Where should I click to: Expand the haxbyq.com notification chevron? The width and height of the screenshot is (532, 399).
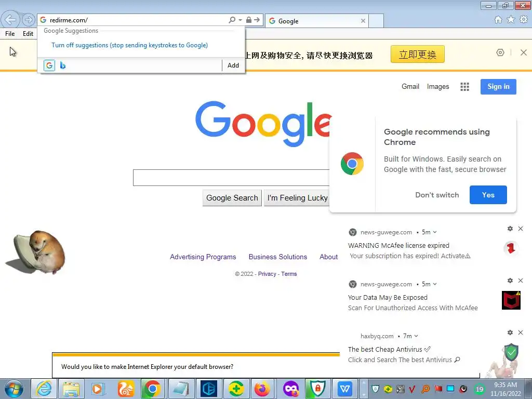tap(416, 336)
